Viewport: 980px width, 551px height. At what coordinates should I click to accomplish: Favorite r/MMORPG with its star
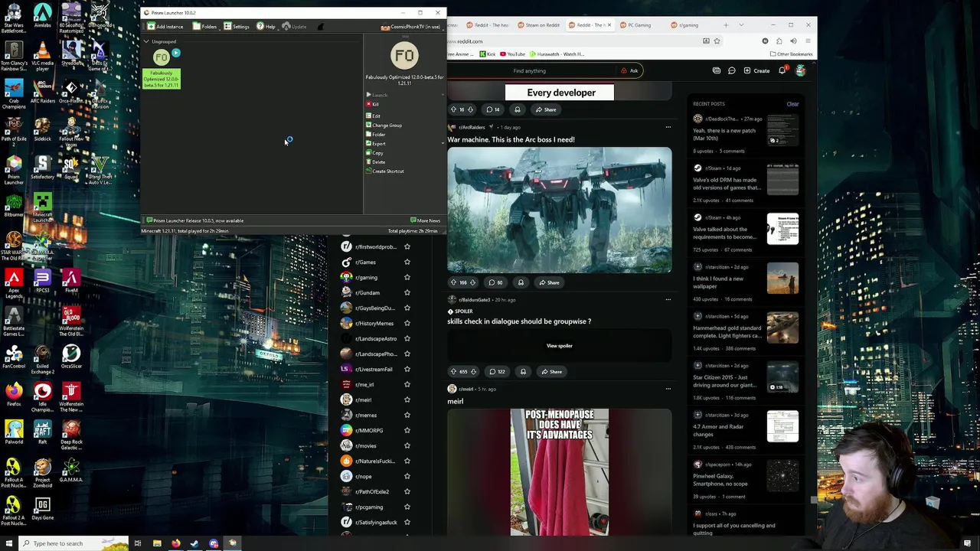coord(407,430)
